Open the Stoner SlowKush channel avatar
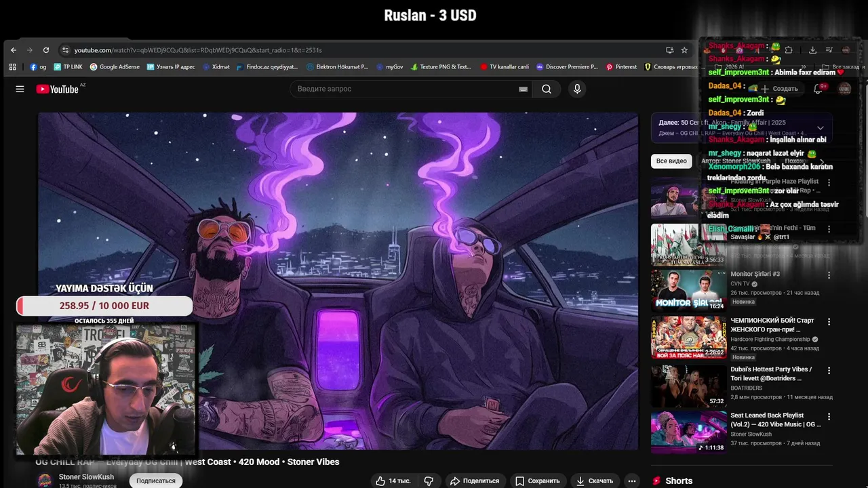The height and width of the screenshot is (488, 868). (x=45, y=481)
